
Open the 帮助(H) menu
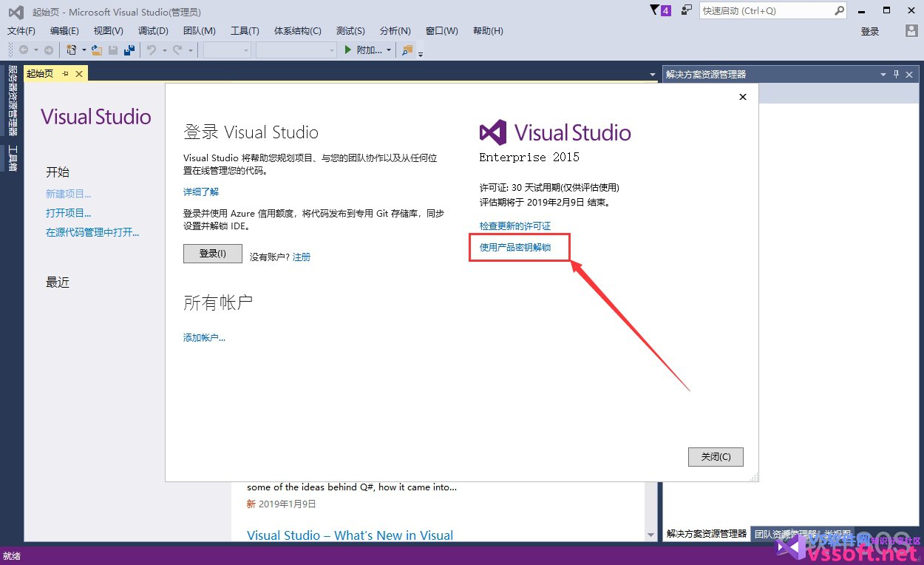(488, 31)
